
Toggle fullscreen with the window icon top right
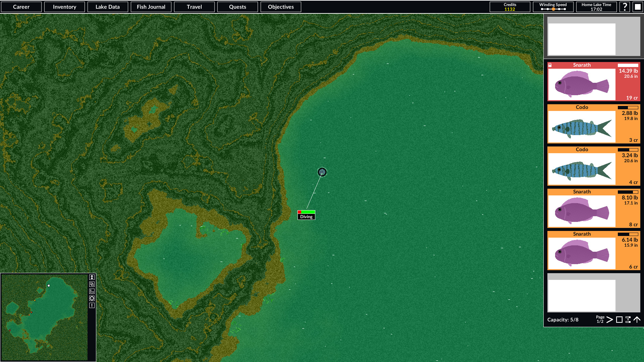click(x=637, y=6)
